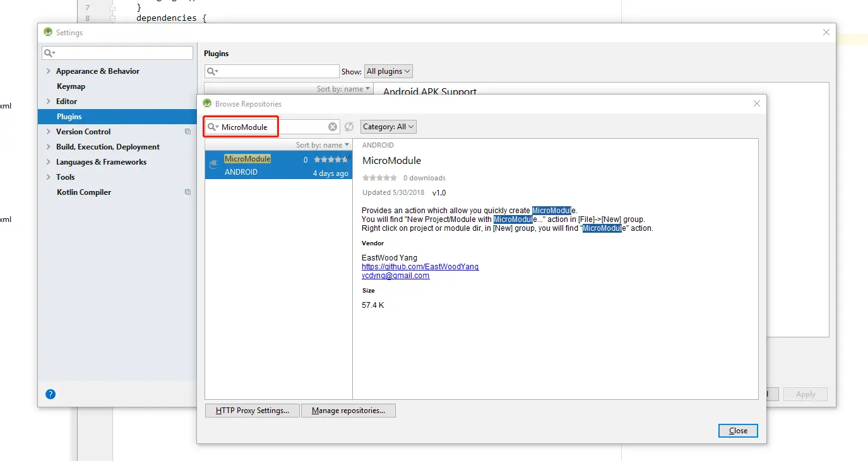The image size is (868, 461).
Task: Click the '4 days ago' text
Action: pos(331,173)
